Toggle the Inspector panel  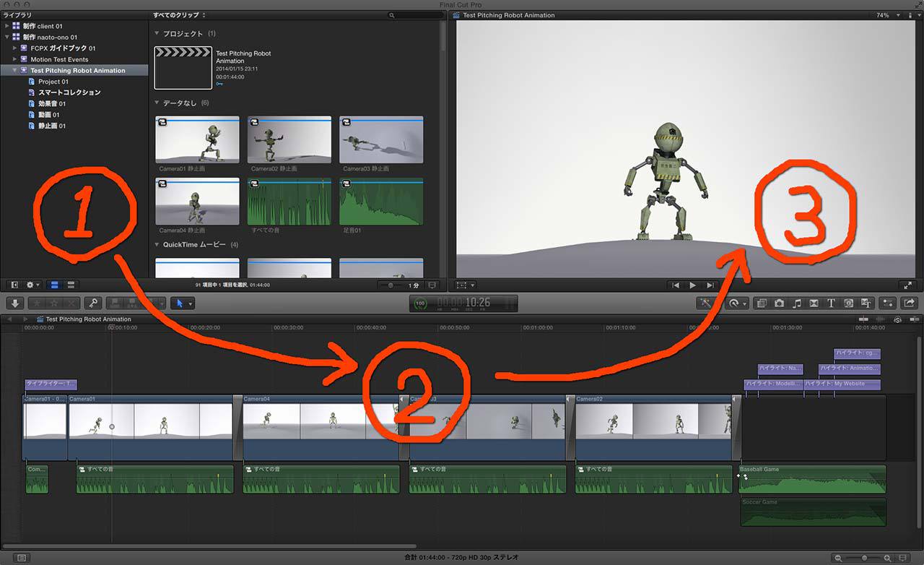click(887, 303)
